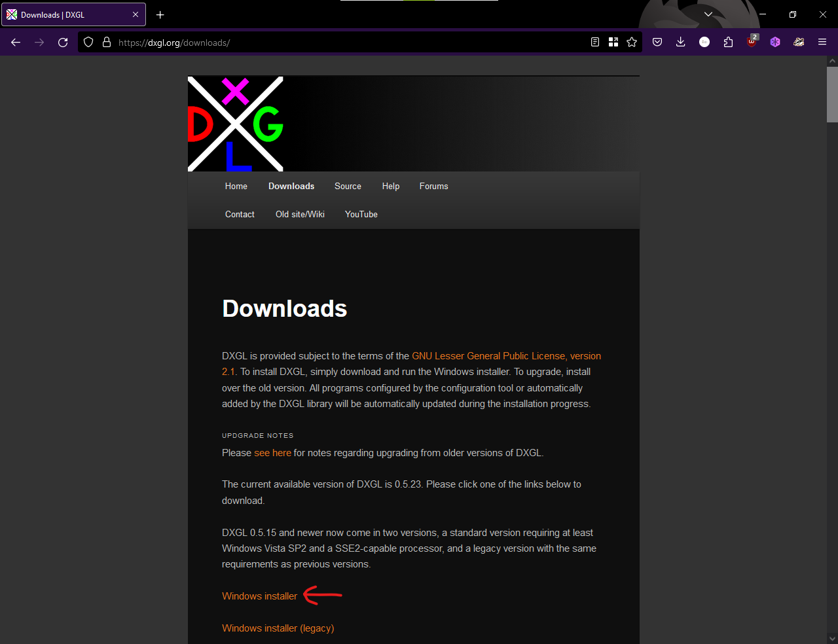The height and width of the screenshot is (644, 838).
Task: Follow the 'see here' upgrade notes link
Action: pyautogui.click(x=272, y=453)
